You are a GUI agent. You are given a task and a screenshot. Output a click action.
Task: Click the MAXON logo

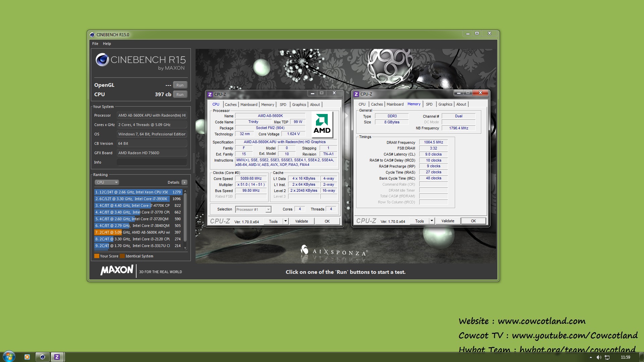point(117,270)
